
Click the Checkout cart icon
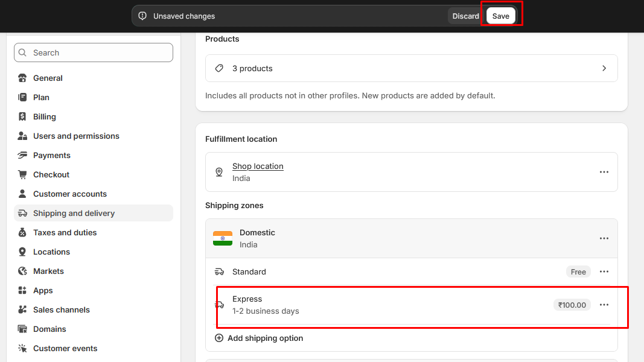[22, 174]
